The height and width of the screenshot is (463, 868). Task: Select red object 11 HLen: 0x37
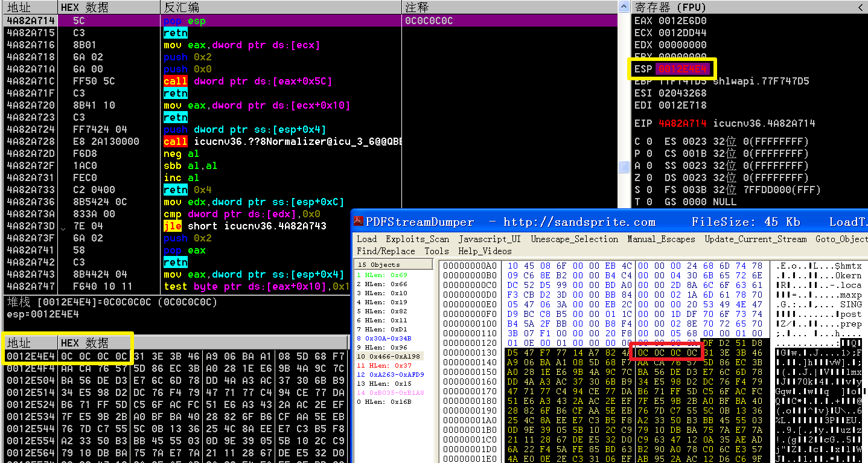click(383, 365)
